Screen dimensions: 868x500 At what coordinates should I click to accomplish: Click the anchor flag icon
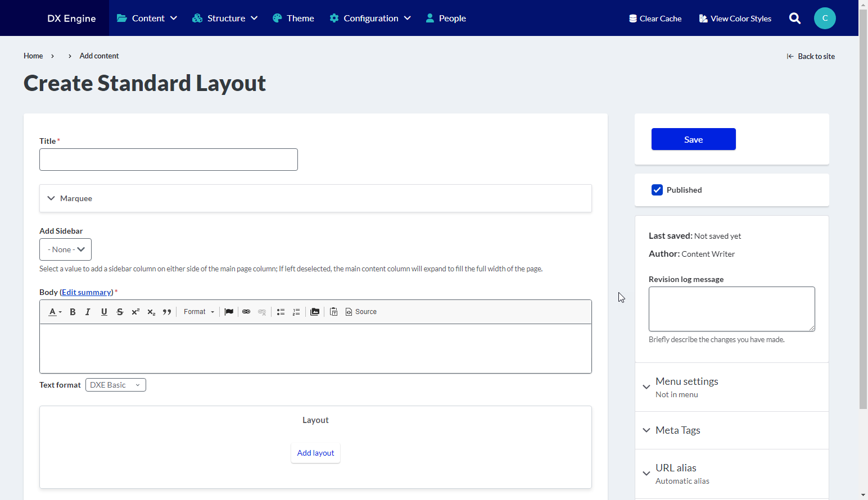[x=229, y=312]
